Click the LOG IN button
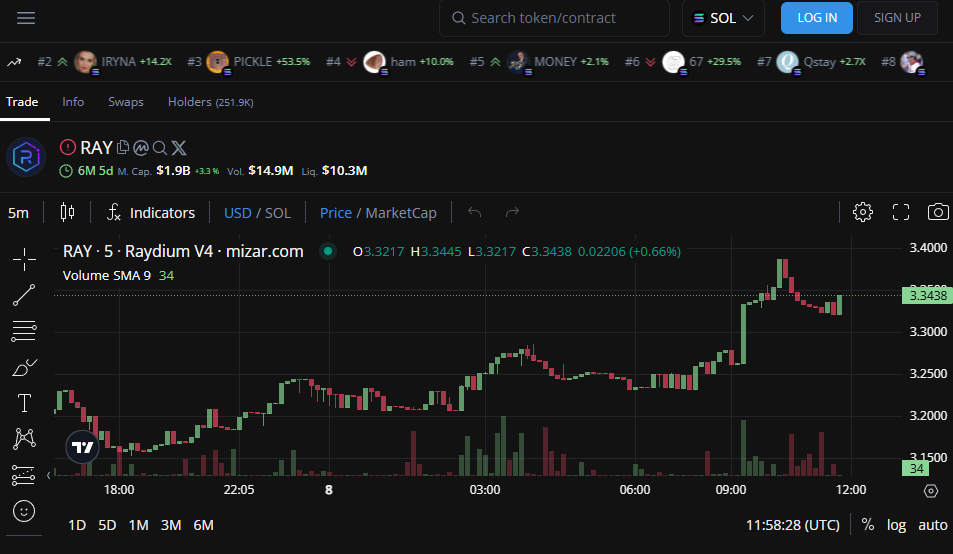 817,18
